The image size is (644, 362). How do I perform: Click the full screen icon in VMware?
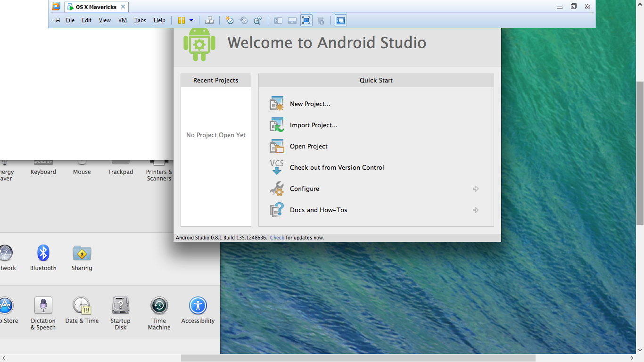point(306,20)
